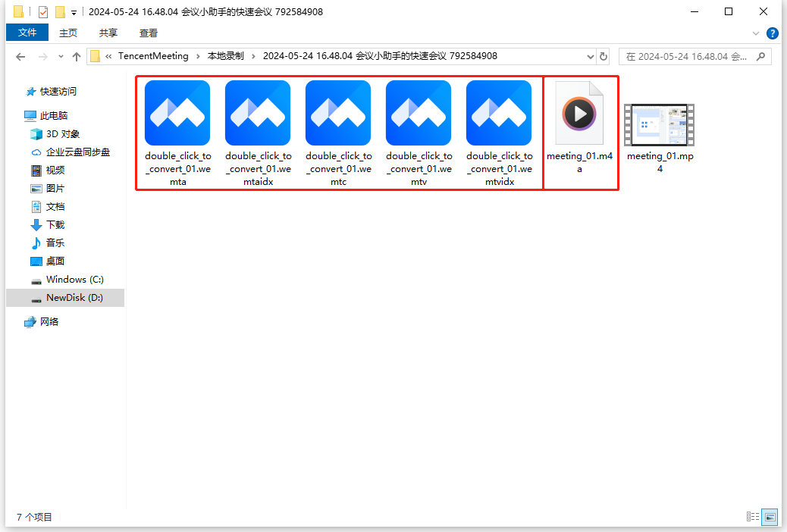
Task: Click the title bar folder icon
Action: pyautogui.click(x=18, y=11)
